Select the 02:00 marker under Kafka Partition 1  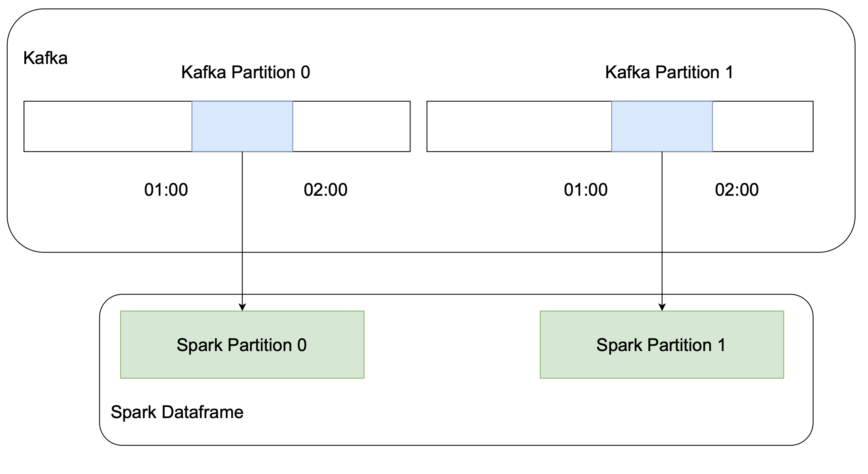[x=737, y=190]
